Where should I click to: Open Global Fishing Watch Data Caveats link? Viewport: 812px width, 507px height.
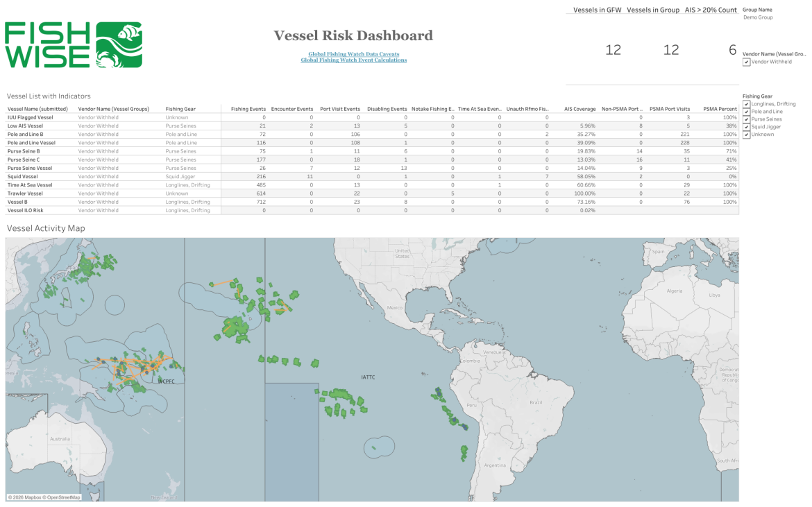(x=353, y=54)
